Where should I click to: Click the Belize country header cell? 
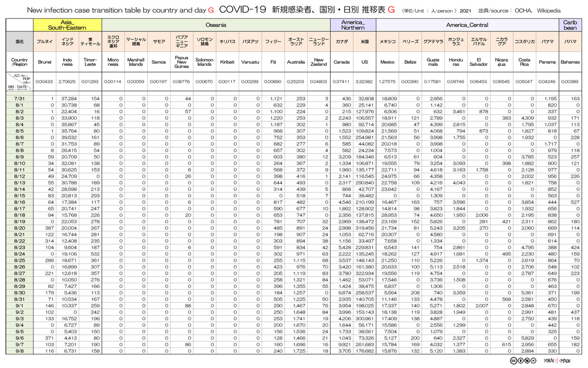(410, 62)
